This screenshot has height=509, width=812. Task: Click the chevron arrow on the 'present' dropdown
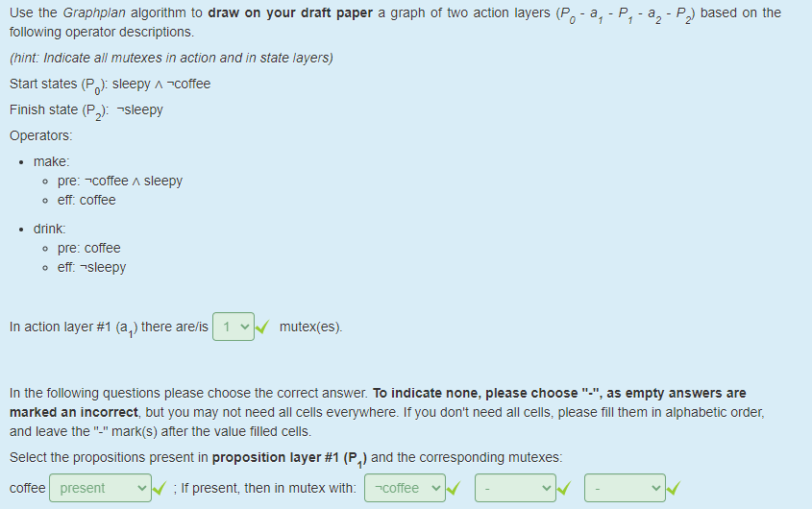coord(141,488)
